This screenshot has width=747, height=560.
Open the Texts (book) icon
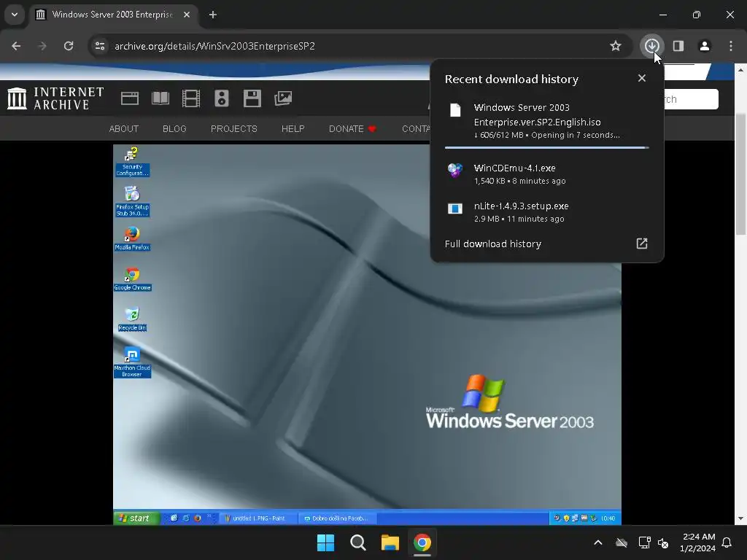(x=160, y=98)
